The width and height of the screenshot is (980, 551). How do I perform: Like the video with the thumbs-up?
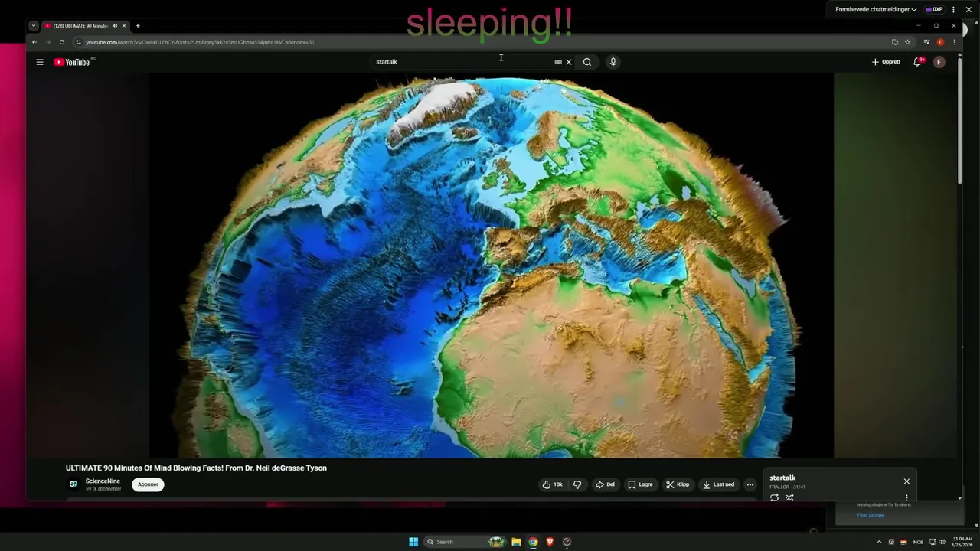pos(553,484)
